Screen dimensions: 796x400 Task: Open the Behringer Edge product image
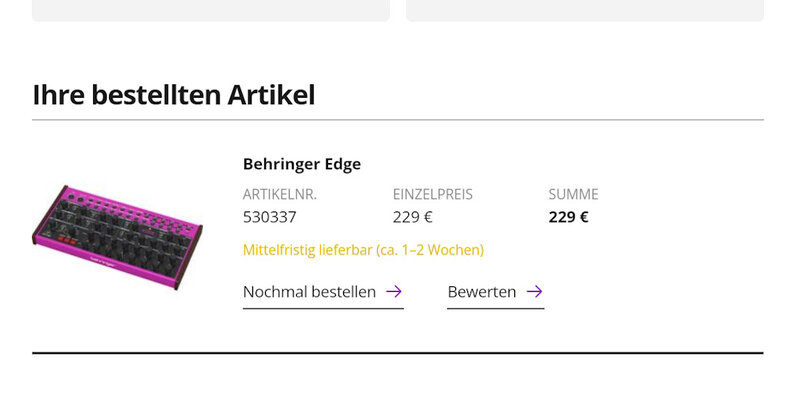pyautogui.click(x=117, y=237)
